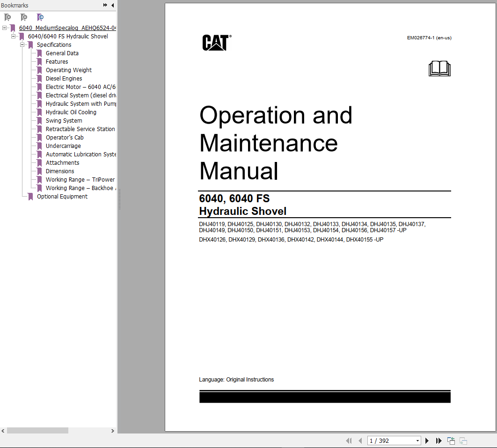Screen dimensions: 497x448
Task: Open the Electric Motor – 6040 AC bookmark
Action: 81,87
